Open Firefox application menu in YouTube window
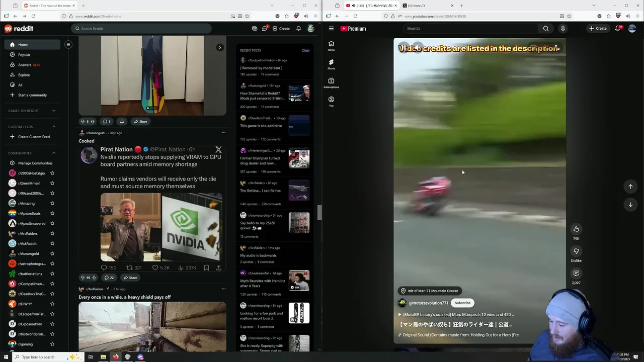This screenshot has height=362, width=644. click(636, 16)
